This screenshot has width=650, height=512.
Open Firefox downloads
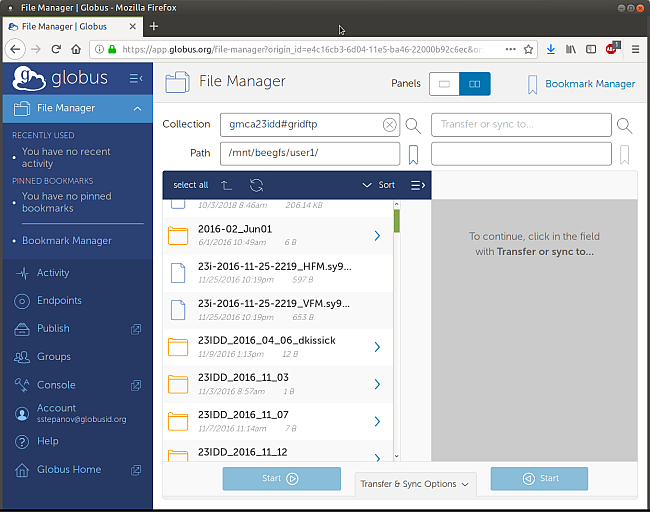(x=551, y=49)
